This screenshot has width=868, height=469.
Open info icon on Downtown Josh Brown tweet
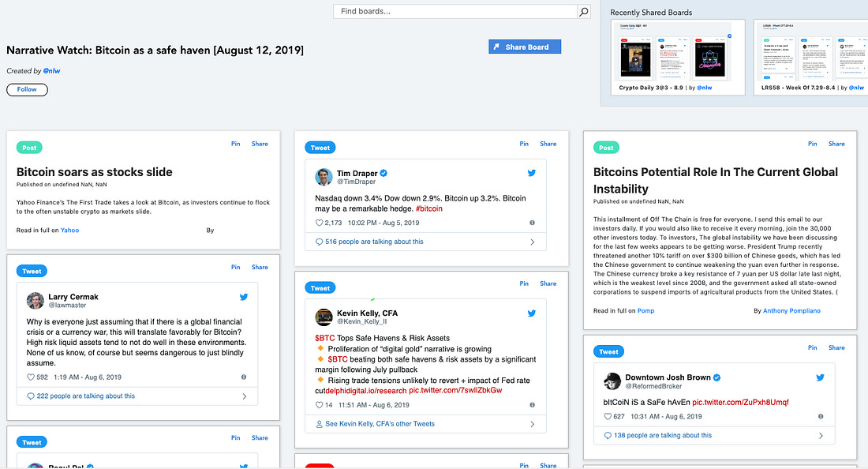tap(821, 416)
